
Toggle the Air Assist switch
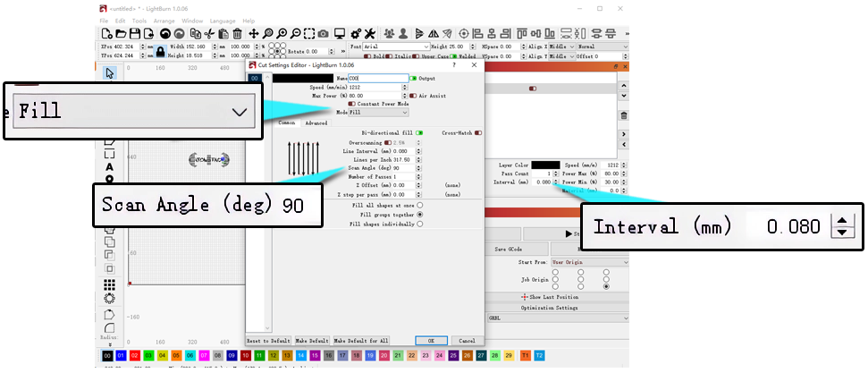pyautogui.click(x=413, y=96)
